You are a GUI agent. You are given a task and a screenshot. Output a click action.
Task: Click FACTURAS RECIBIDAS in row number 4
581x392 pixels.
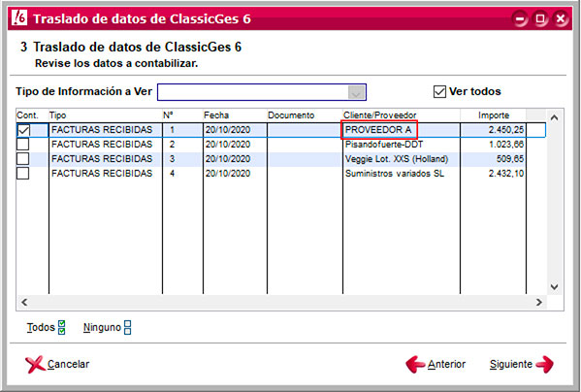102,173
